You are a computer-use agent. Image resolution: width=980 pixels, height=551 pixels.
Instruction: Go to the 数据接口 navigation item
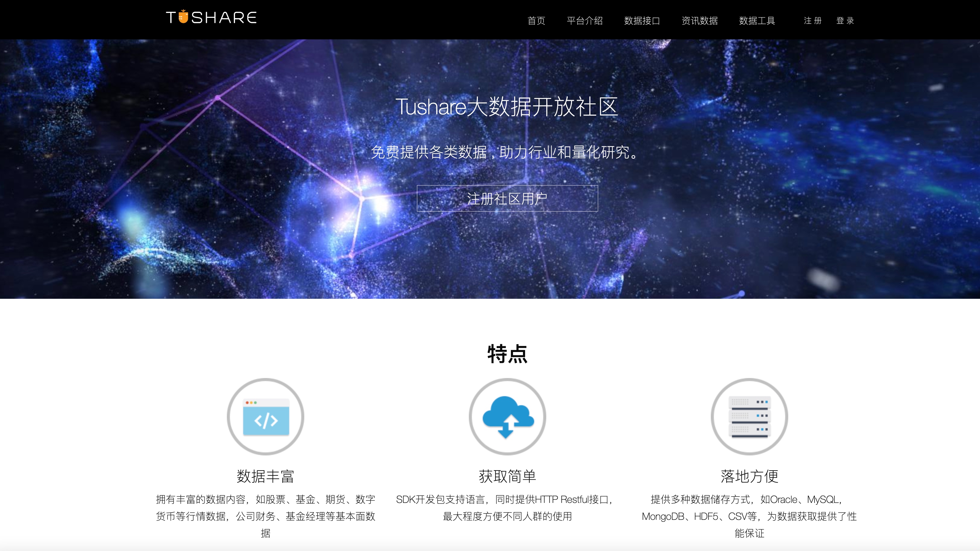click(642, 21)
